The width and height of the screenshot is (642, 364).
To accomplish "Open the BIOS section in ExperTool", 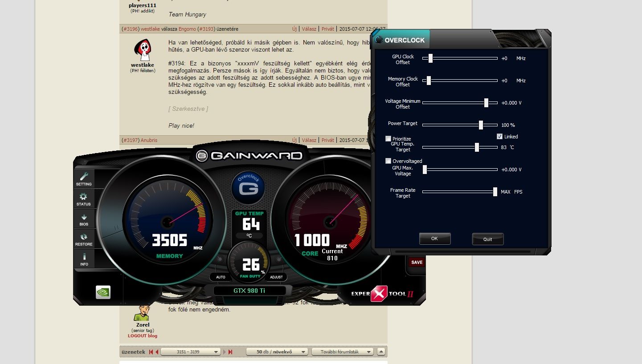I will click(x=84, y=218).
